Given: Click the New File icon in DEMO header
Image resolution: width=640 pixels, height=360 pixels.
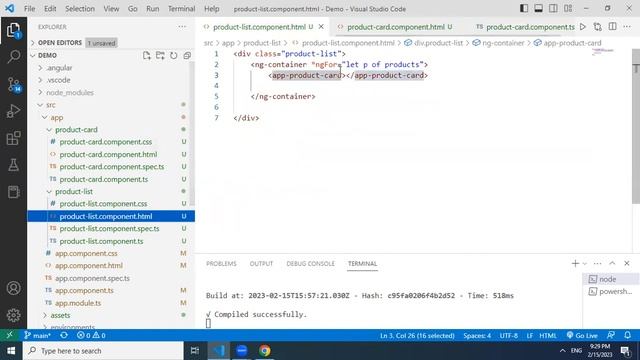Looking at the screenshot, I should (x=147, y=56).
